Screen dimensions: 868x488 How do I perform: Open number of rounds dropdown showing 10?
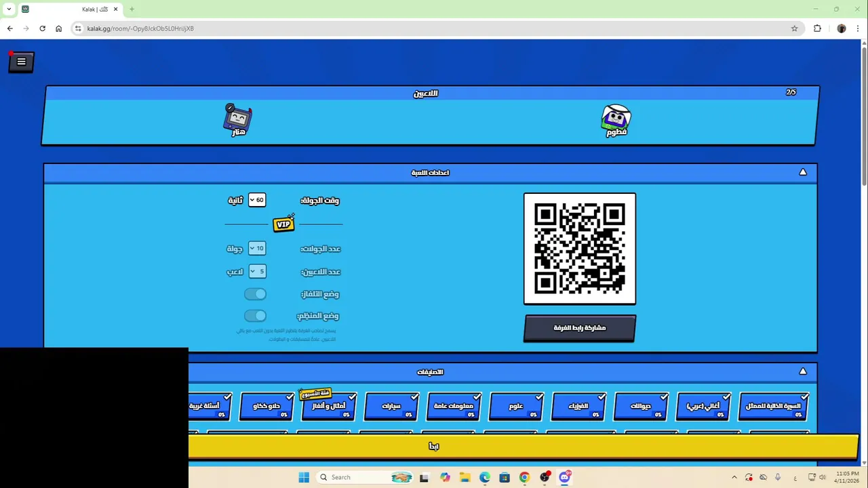tap(257, 249)
